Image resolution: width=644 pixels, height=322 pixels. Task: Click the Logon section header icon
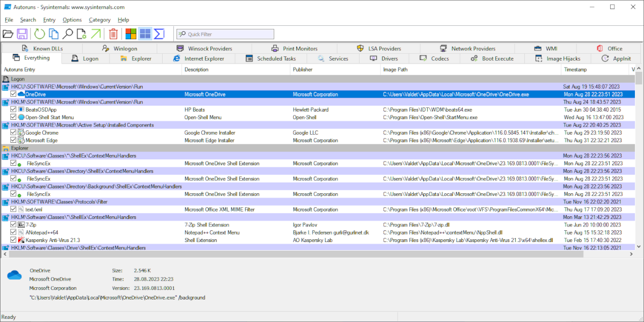pyautogui.click(x=6, y=78)
